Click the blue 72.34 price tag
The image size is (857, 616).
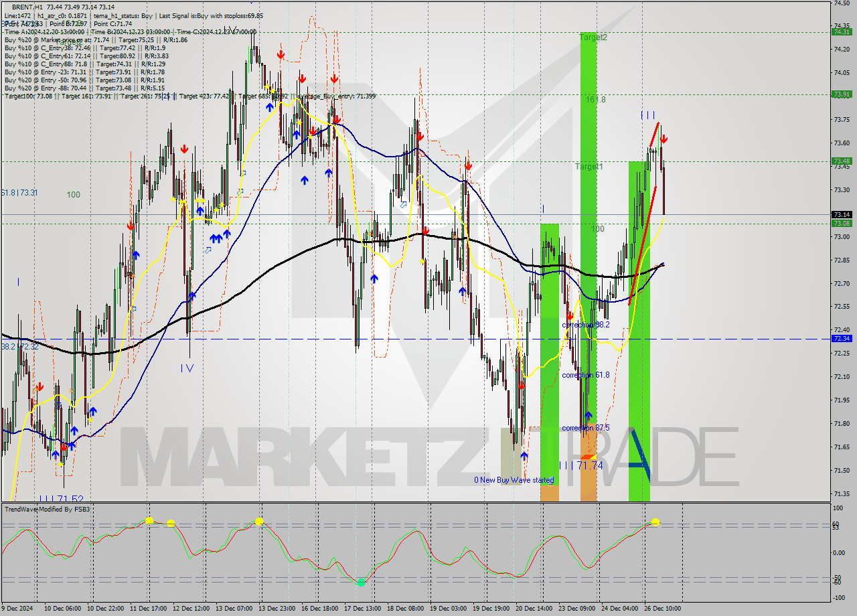[x=842, y=338]
